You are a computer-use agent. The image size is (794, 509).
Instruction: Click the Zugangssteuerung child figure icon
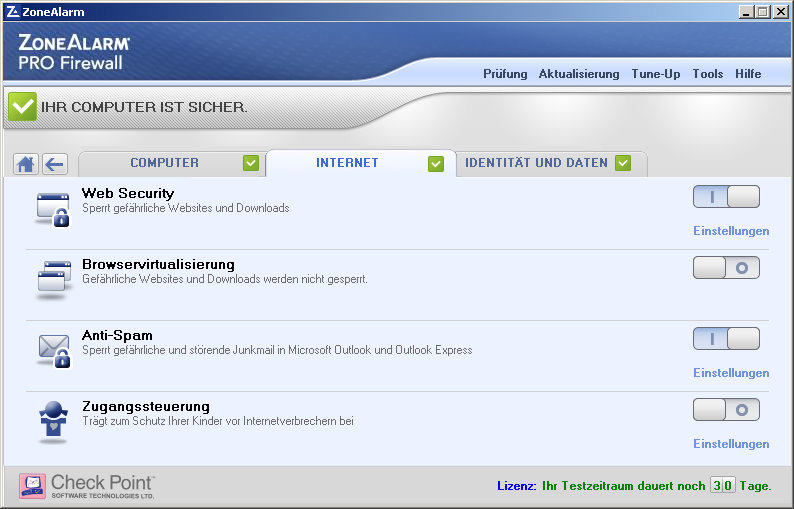(x=54, y=420)
